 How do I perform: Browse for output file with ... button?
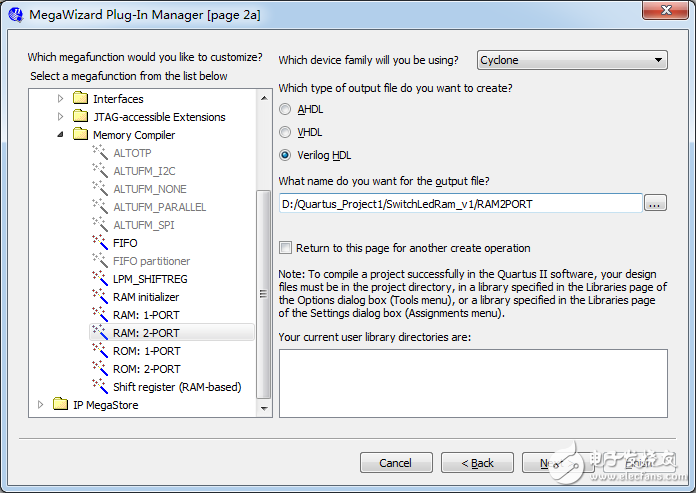tap(655, 203)
